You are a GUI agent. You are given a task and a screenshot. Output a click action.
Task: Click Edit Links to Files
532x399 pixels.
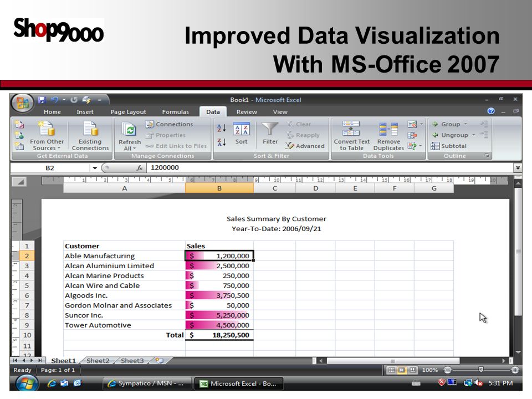point(176,146)
